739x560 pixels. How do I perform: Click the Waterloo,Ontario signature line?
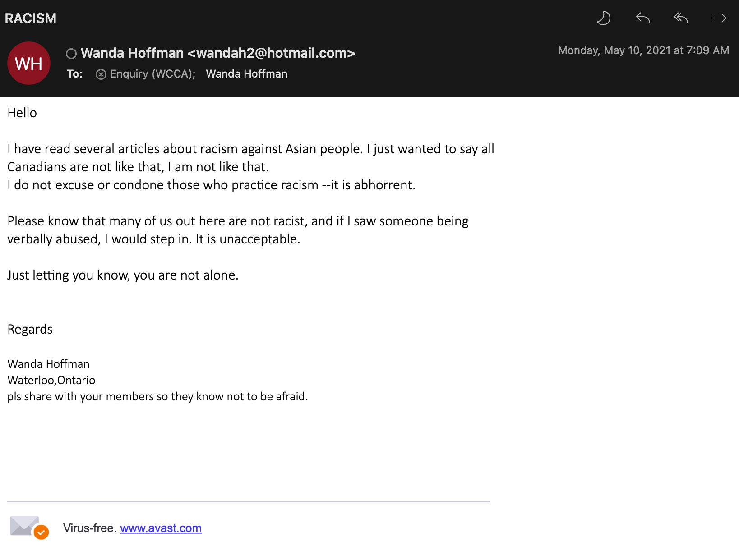click(51, 380)
